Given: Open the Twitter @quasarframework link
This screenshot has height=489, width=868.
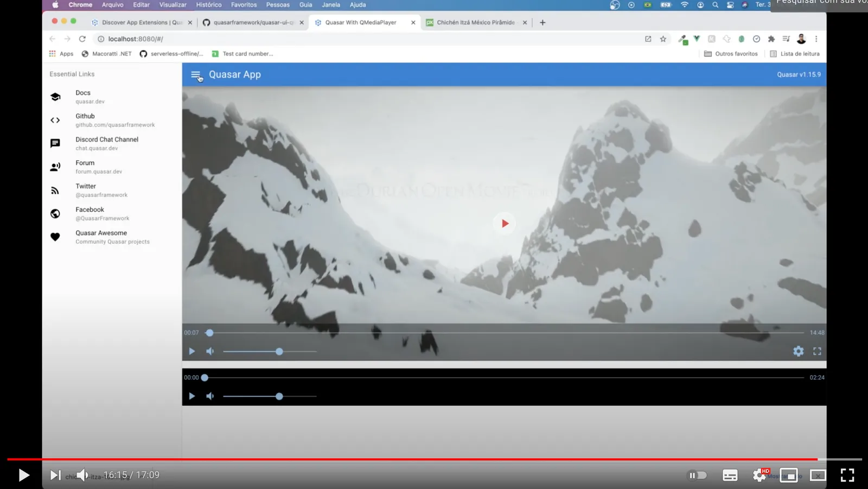Looking at the screenshot, I should pyautogui.click(x=112, y=190).
